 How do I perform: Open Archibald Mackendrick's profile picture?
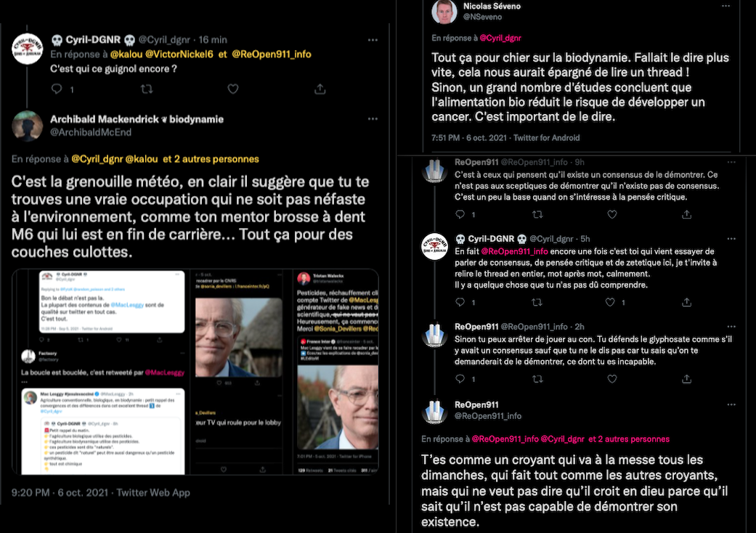tap(27, 126)
